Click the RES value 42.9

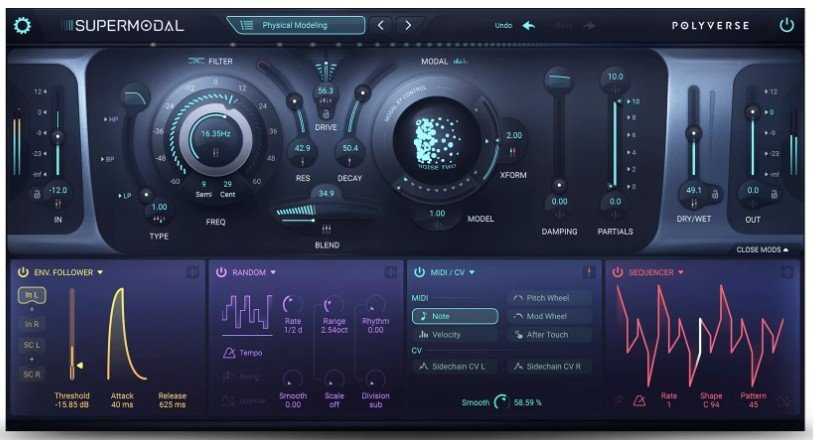tap(302, 148)
